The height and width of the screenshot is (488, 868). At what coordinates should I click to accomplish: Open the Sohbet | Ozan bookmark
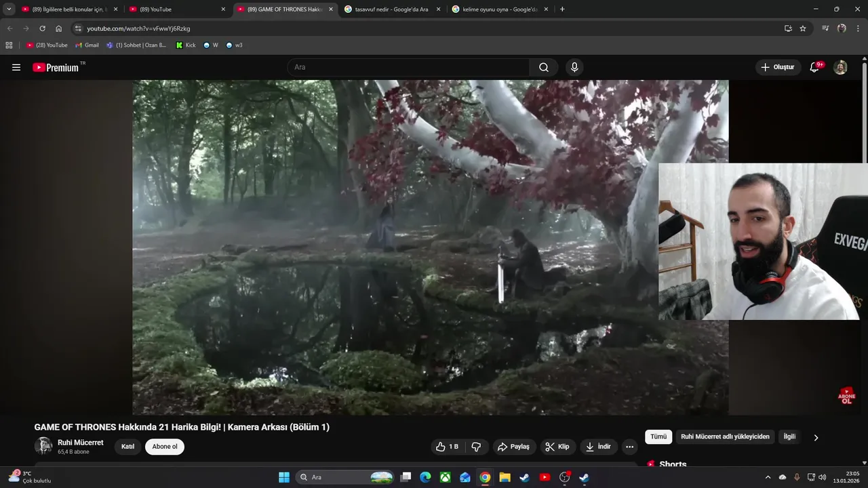[x=136, y=45]
